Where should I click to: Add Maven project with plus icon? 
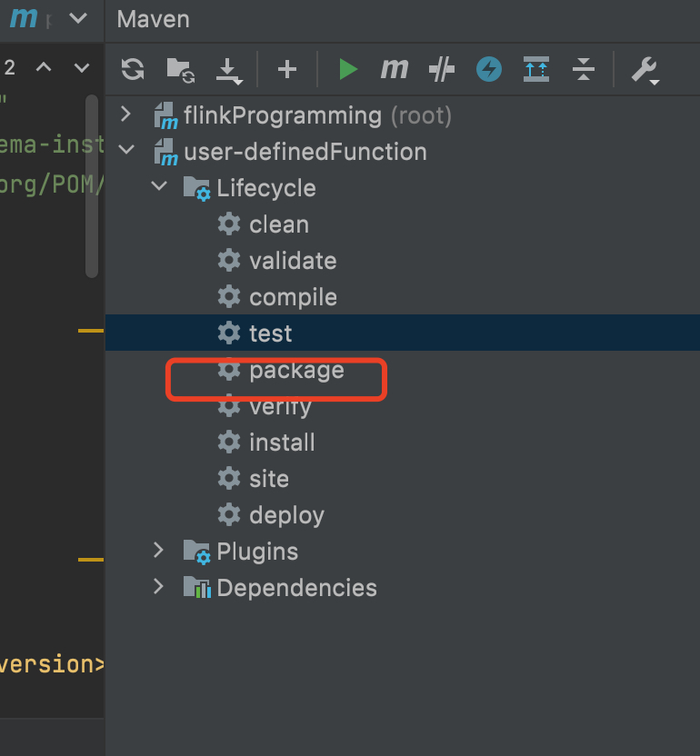287,69
